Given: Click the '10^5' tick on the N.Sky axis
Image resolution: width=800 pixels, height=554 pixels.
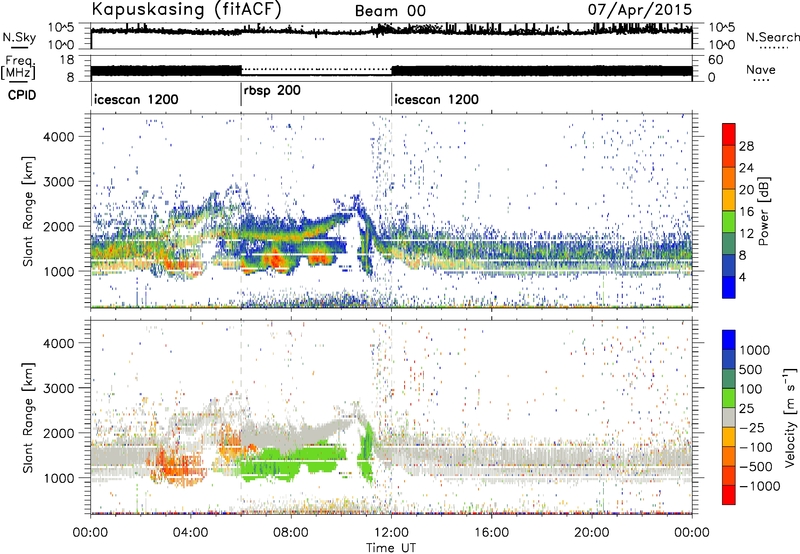Looking at the screenshot, I should (61, 27).
